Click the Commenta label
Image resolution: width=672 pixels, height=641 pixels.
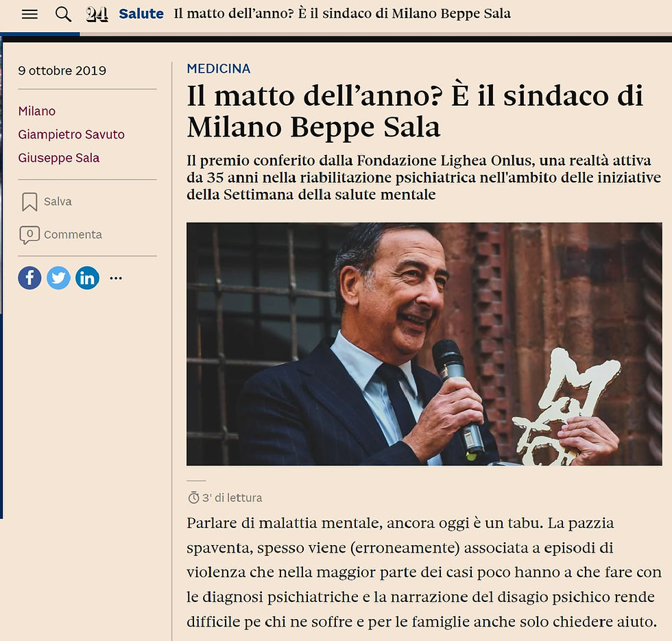[73, 234]
